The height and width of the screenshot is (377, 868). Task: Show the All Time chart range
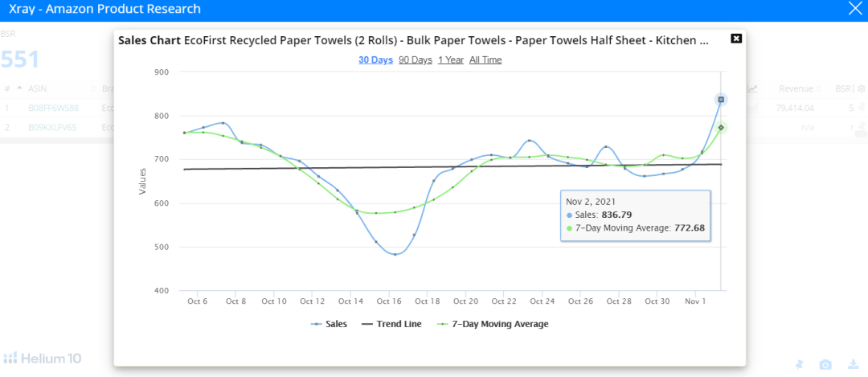tap(485, 59)
